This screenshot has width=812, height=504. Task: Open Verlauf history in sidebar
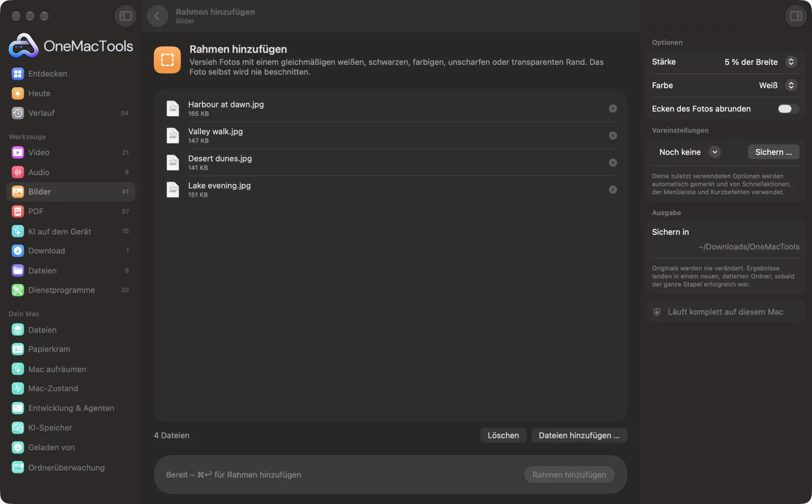point(71,113)
